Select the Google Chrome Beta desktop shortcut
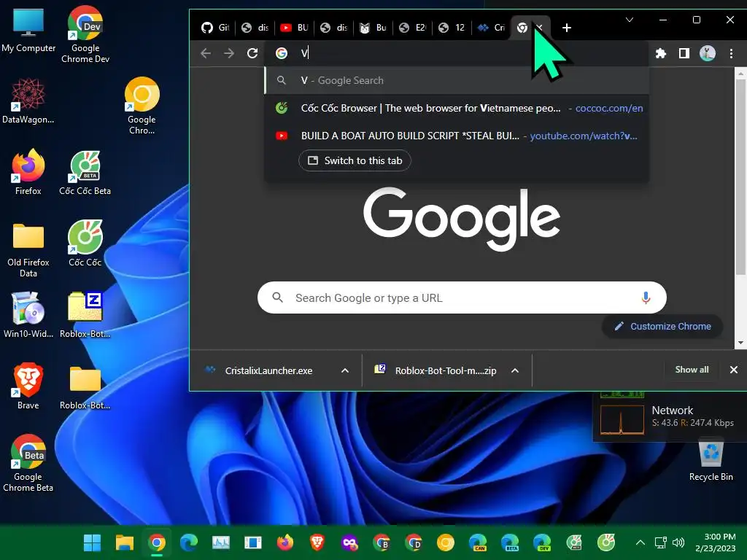Image resolution: width=747 pixels, height=560 pixels. click(x=28, y=463)
